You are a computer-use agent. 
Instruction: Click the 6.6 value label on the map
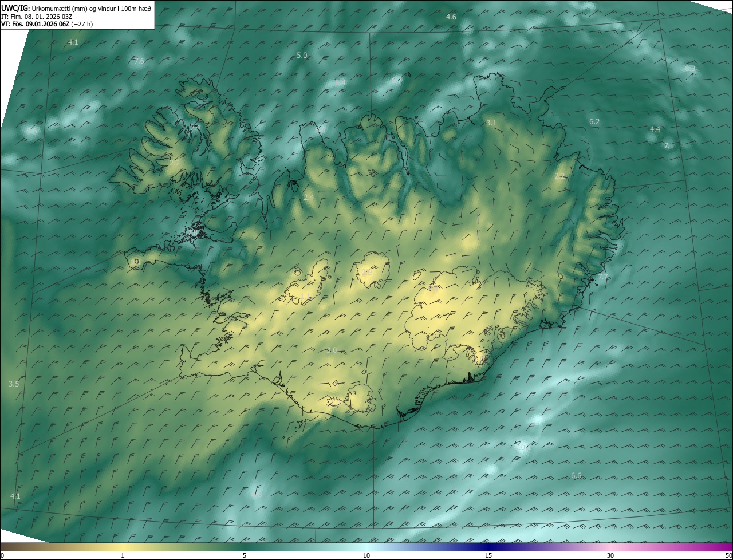576,476
